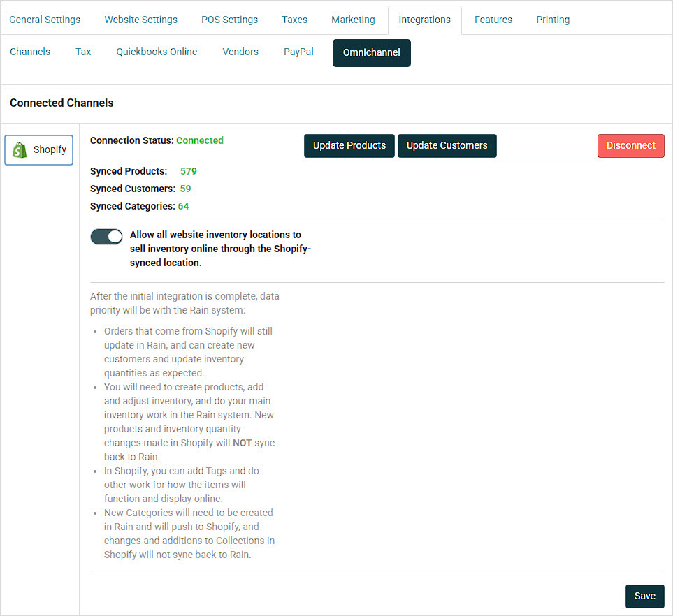Go to POS Settings tab
The image size is (673, 616).
click(230, 20)
